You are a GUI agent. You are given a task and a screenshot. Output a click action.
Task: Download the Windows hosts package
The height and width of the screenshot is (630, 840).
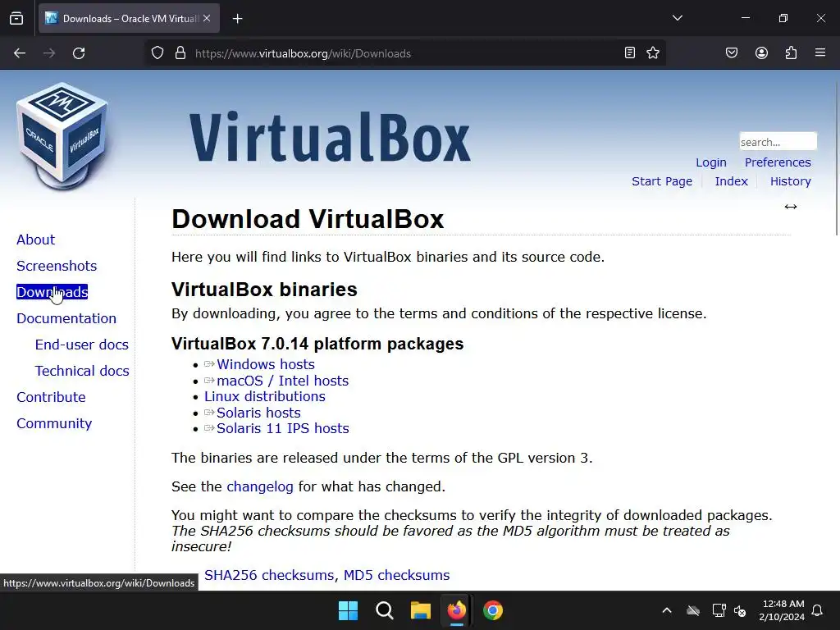tap(265, 364)
